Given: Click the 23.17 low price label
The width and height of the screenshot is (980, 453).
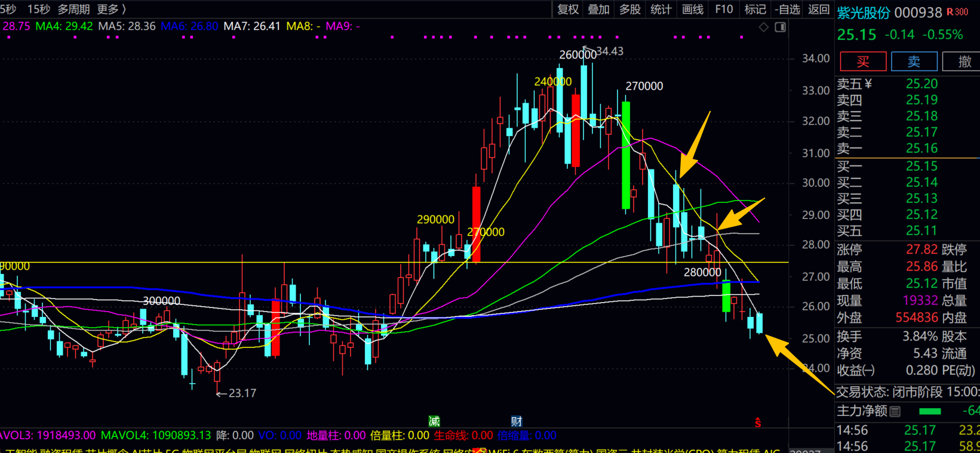Looking at the screenshot, I should [x=242, y=393].
